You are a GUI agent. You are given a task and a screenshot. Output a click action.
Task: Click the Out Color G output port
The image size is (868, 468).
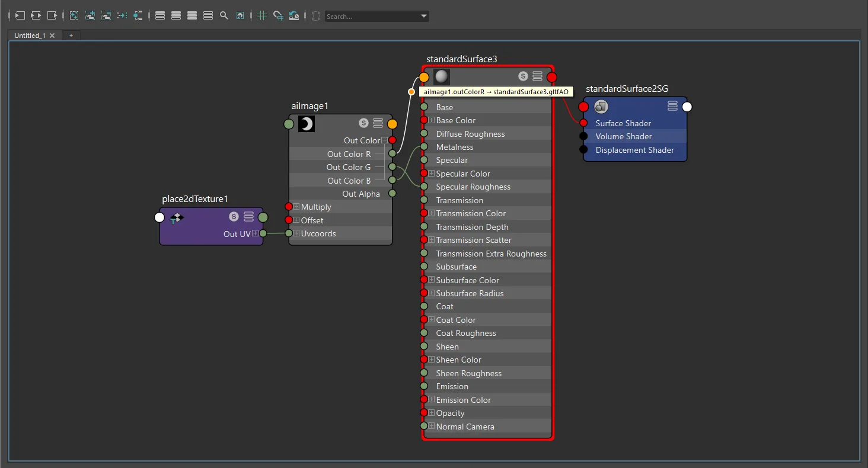point(392,167)
